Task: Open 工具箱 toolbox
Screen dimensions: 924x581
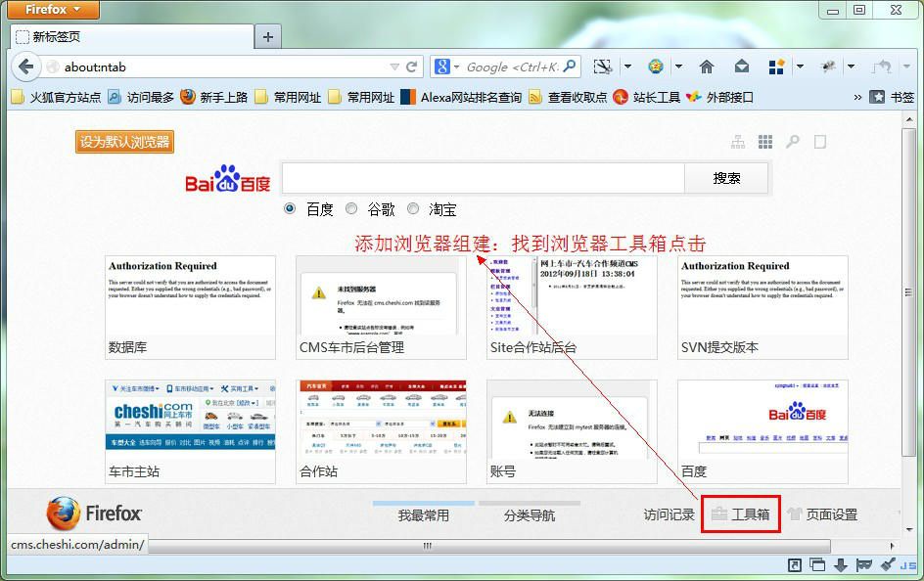Action: pos(740,514)
